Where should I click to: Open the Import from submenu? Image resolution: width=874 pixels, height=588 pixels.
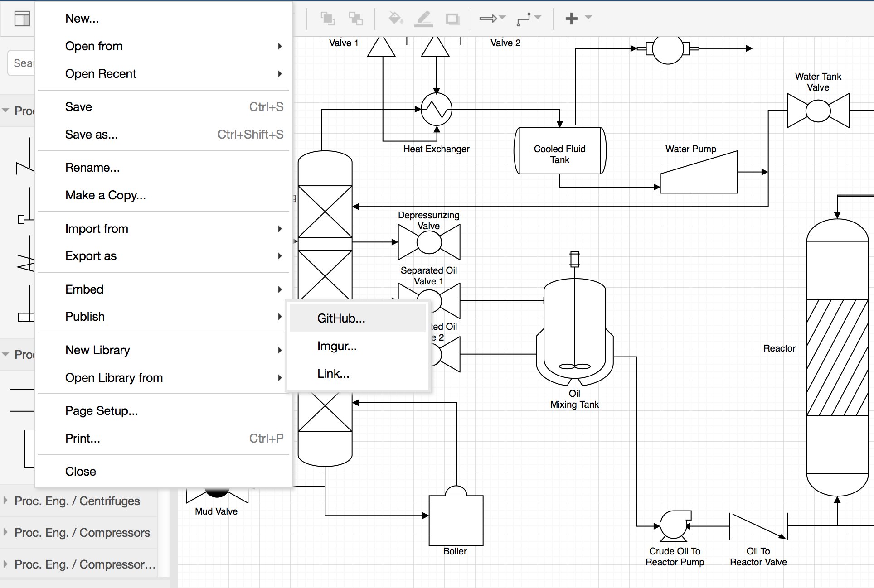(97, 229)
